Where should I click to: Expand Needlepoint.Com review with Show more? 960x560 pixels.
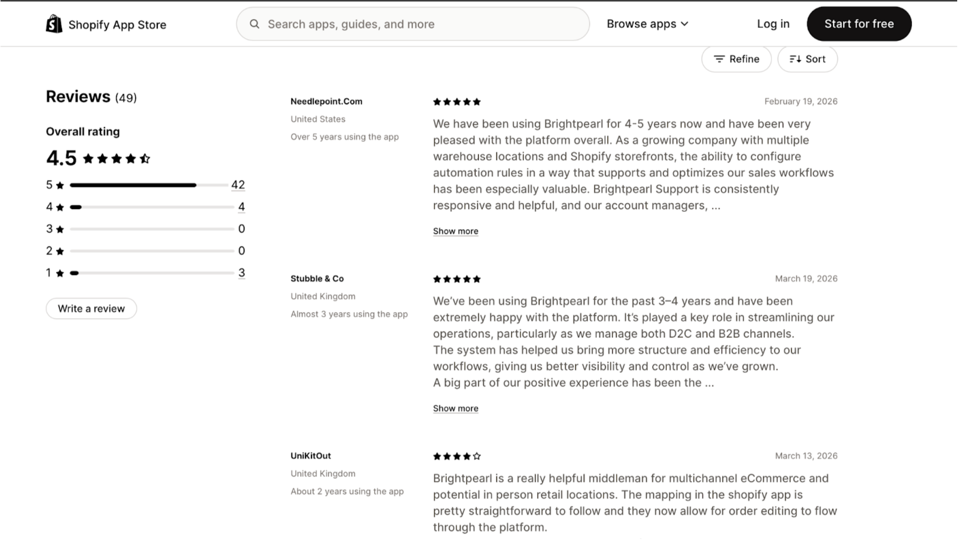point(455,231)
